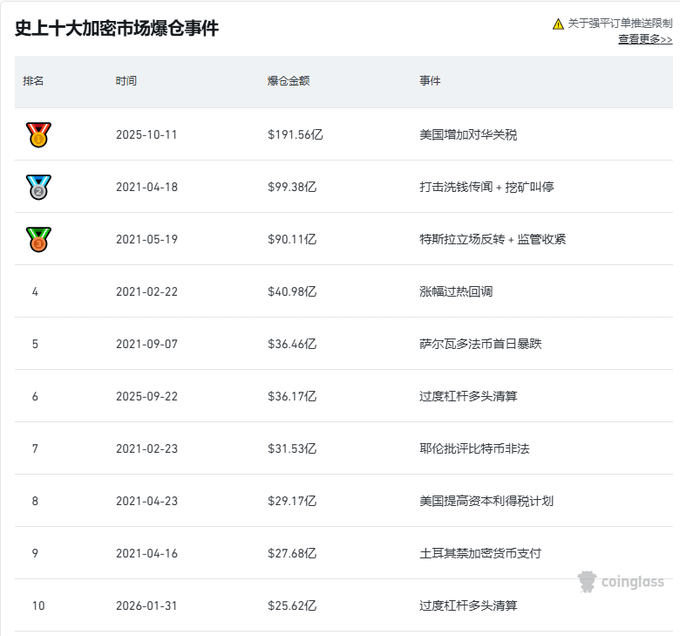Click the 时间 column header
This screenshot has height=636, width=680.
click(x=126, y=81)
